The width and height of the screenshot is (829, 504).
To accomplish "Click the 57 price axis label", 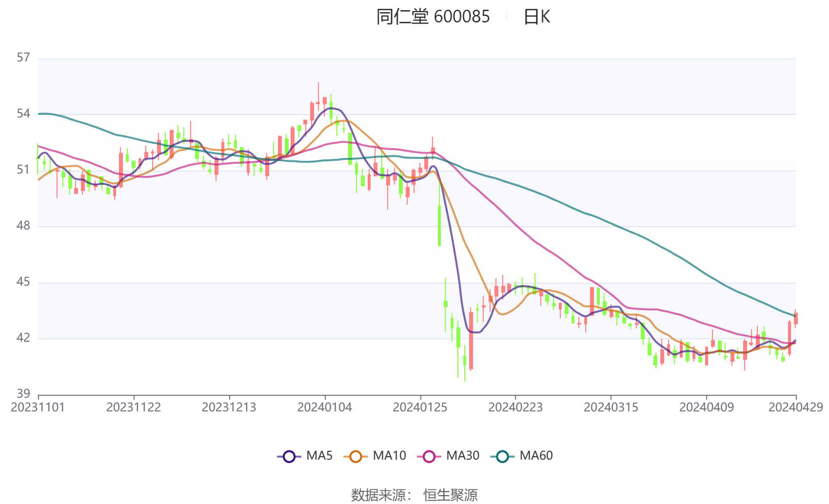I will [23, 58].
